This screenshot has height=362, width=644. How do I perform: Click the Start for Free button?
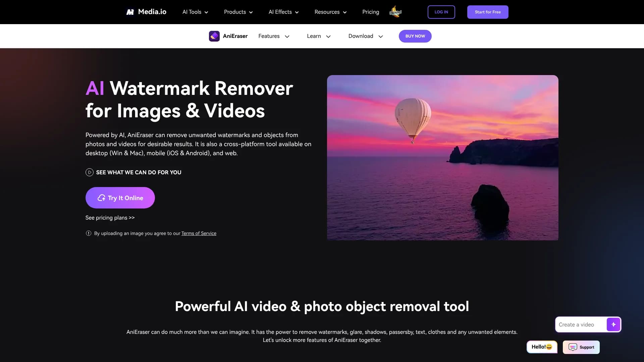click(x=487, y=12)
